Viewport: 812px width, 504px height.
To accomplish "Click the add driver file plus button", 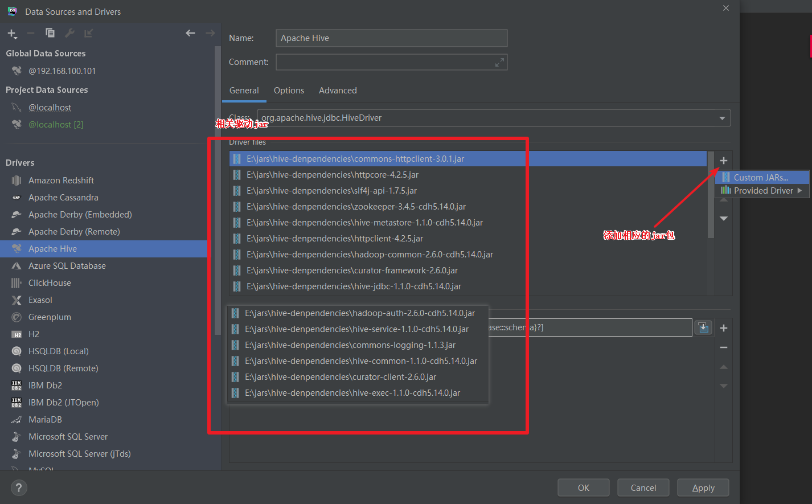I will click(724, 161).
